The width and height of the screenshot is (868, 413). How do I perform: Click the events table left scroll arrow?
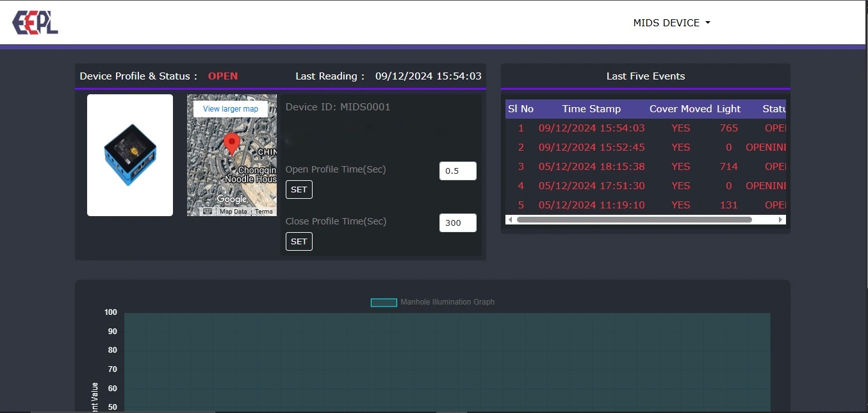coord(511,220)
